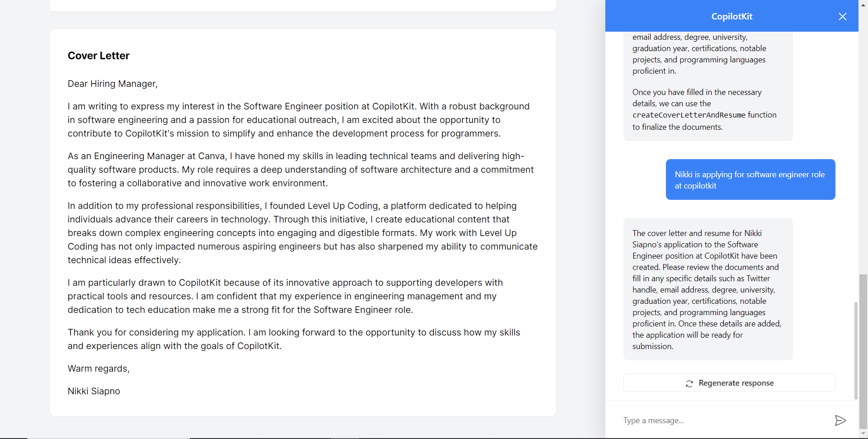868x439 pixels.
Task: Click the createCoverLetterAndResume code text
Action: tap(689, 115)
